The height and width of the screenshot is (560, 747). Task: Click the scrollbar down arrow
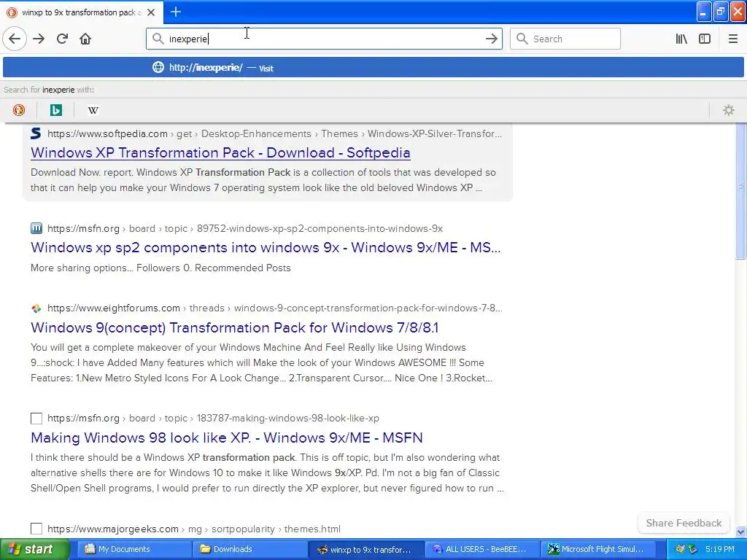coord(740,532)
